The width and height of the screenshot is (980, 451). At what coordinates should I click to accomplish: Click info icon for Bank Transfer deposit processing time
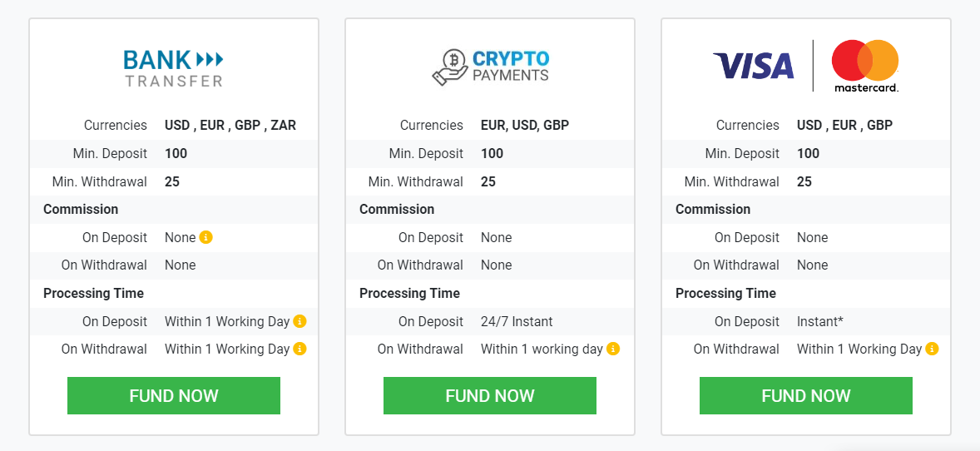click(x=300, y=321)
